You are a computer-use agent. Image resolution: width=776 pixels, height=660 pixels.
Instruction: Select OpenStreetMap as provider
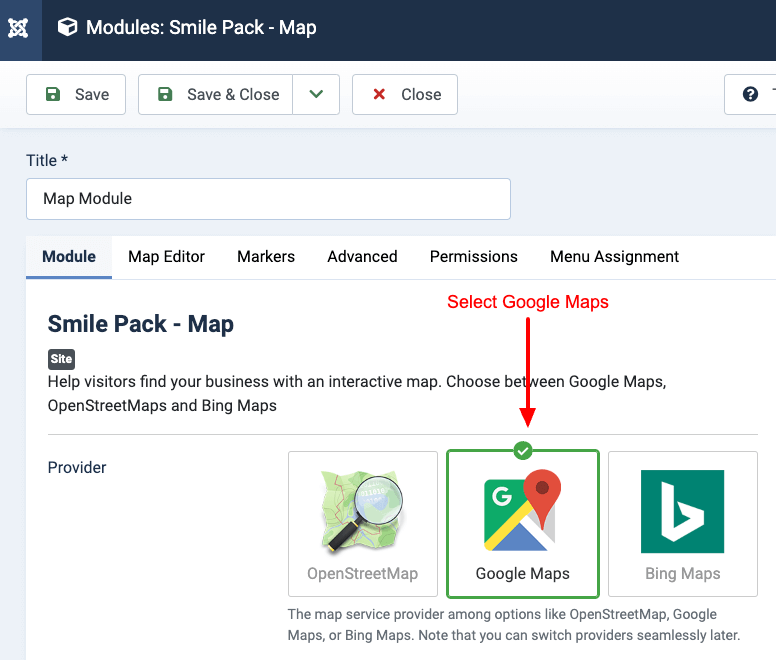(x=363, y=524)
